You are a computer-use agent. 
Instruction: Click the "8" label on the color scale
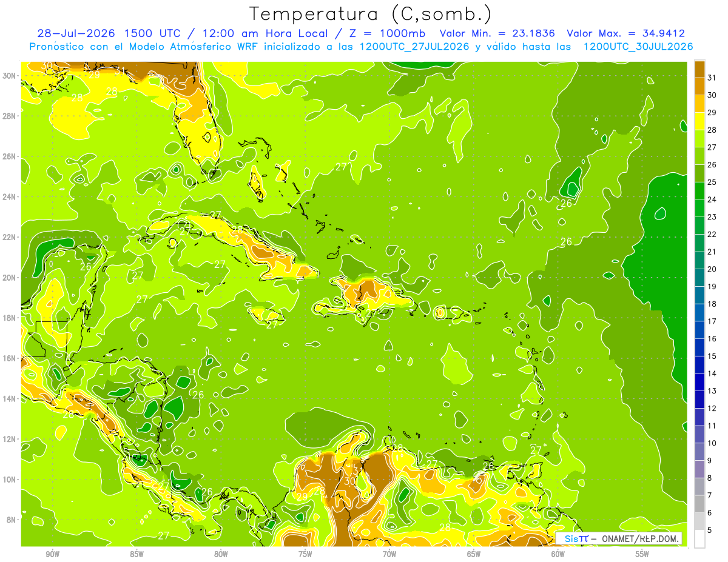coord(710,478)
